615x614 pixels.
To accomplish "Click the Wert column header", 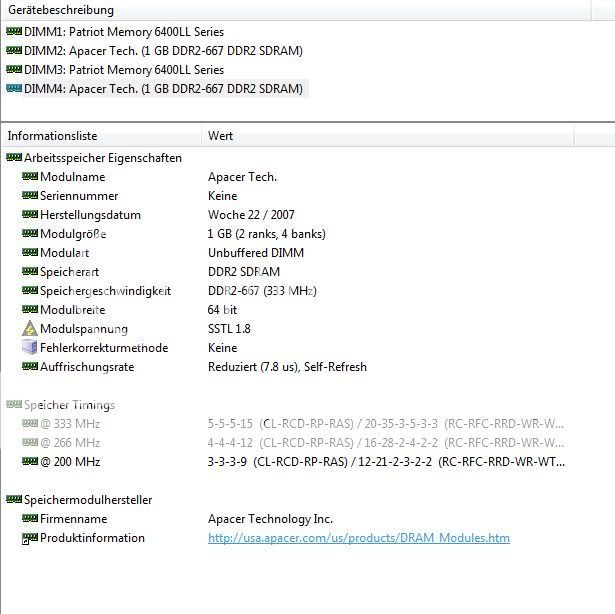I will pyautogui.click(x=388, y=136).
